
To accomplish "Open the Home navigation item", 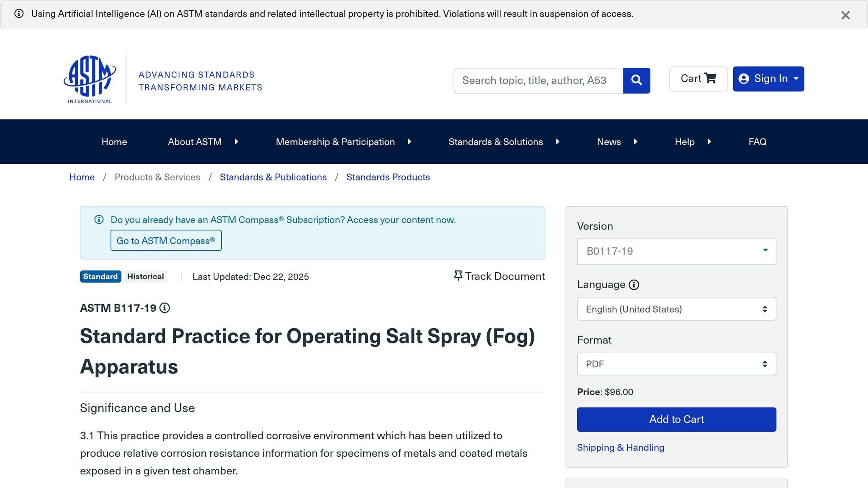I will click(x=114, y=142).
